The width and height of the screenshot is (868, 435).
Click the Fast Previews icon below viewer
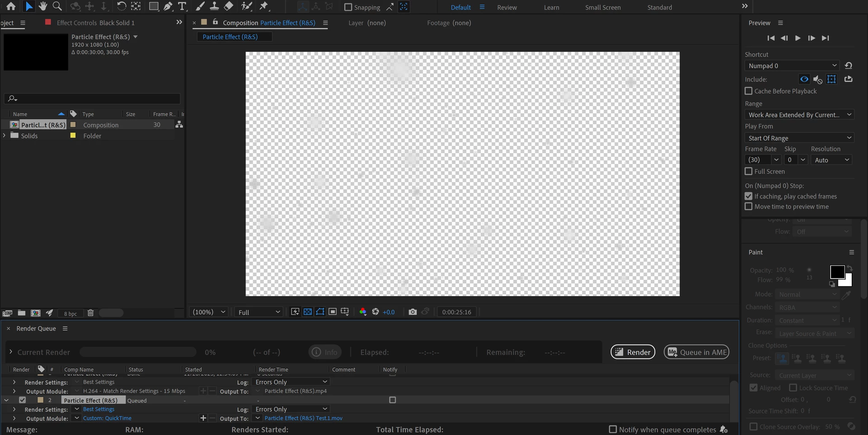(295, 312)
